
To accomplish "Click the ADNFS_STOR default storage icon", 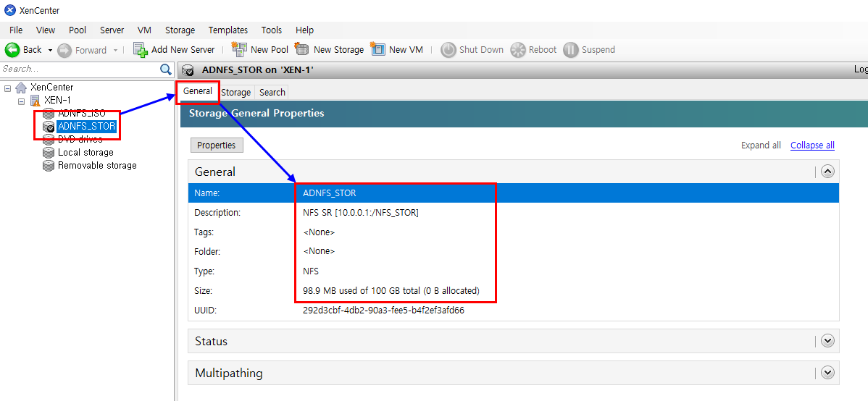I will [x=49, y=127].
